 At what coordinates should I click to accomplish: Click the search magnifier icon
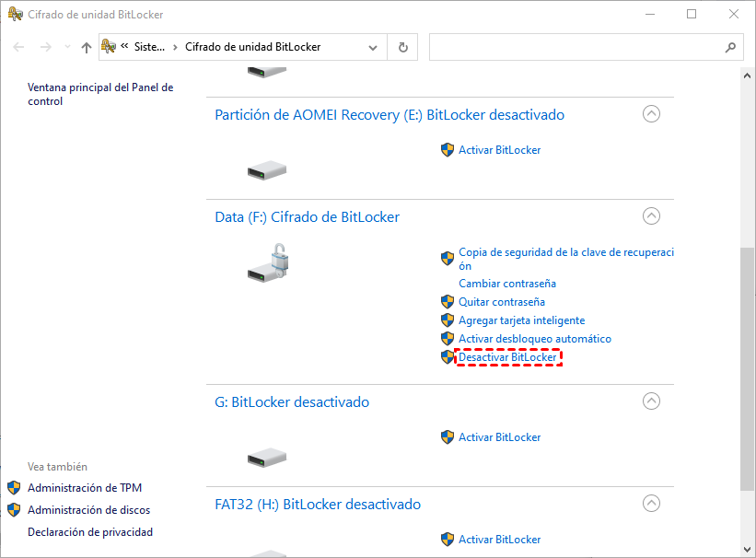(731, 47)
